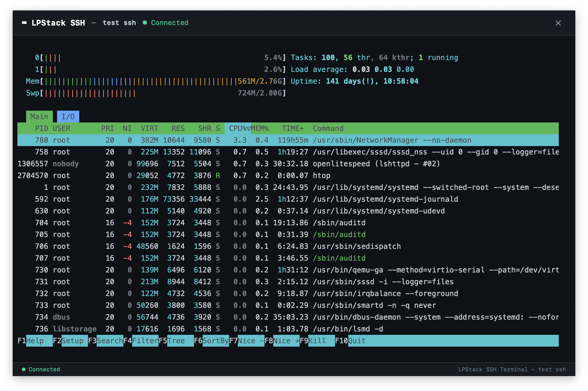This screenshot has width=588, height=391.
Task: Select the Main tab
Action: click(x=39, y=116)
